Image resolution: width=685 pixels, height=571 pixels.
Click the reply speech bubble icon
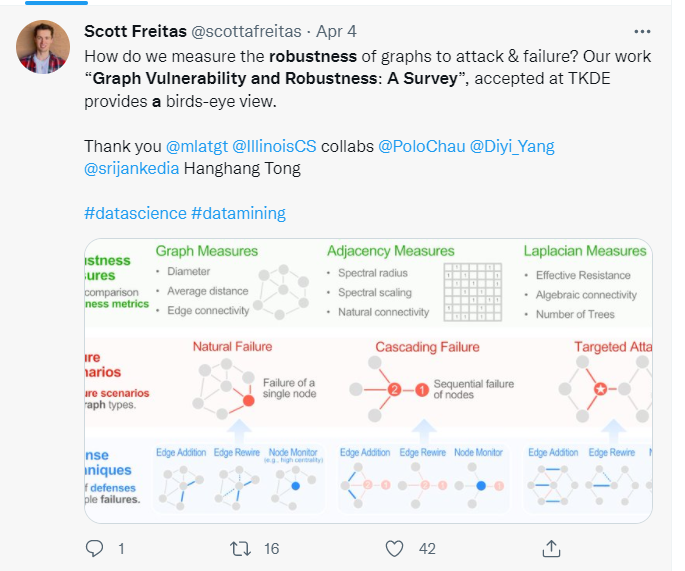point(95,548)
